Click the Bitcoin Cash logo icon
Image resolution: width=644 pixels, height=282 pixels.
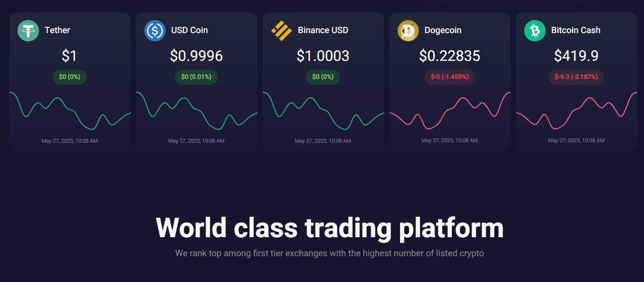(535, 31)
